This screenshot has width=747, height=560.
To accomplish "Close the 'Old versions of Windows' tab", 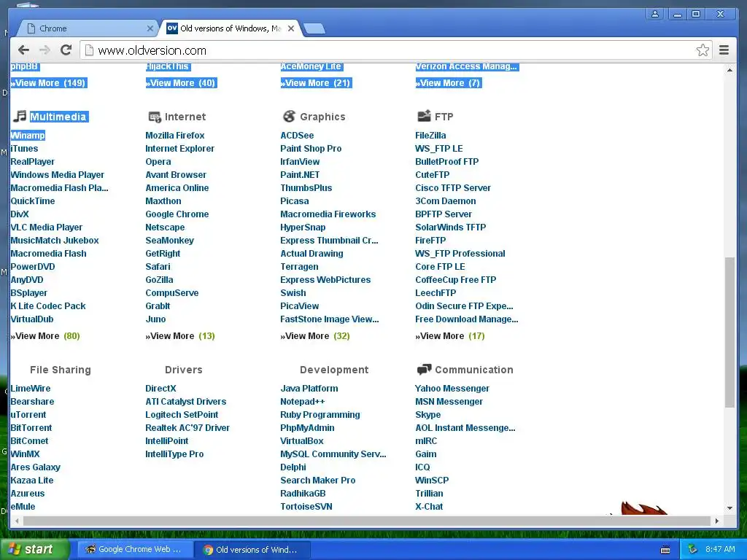I will coord(291,28).
